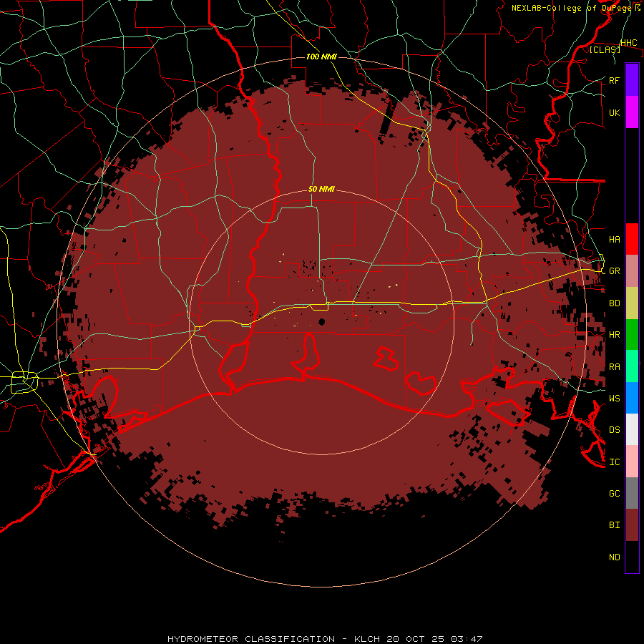Select the GC gray legend swatch
The height and width of the screenshot is (644, 644).
click(632, 493)
